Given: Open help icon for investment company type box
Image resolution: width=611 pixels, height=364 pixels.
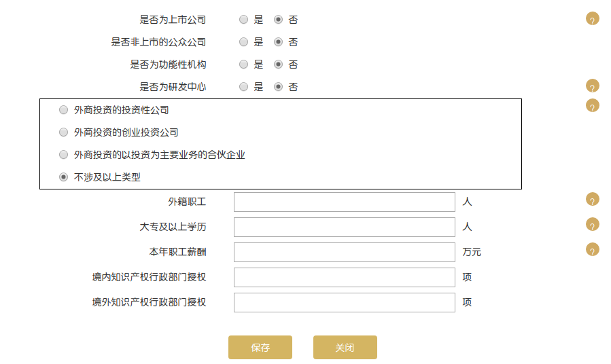Looking at the screenshot, I should point(592,105).
